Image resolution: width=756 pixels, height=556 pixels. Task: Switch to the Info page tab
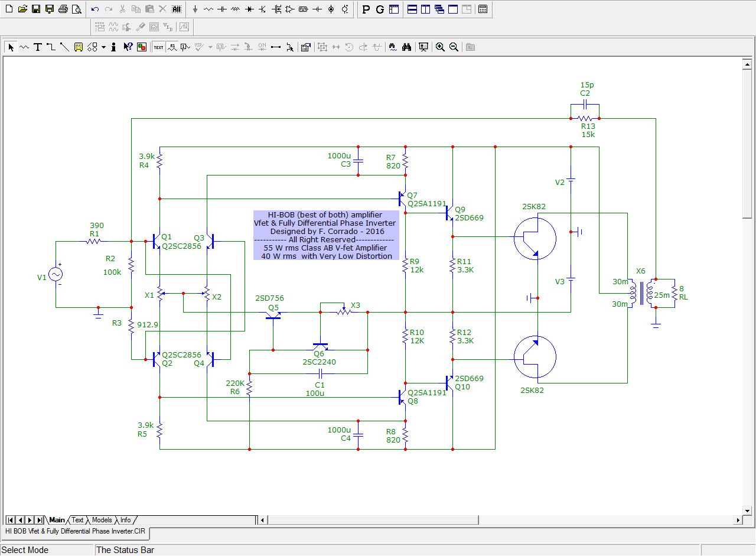click(x=126, y=520)
